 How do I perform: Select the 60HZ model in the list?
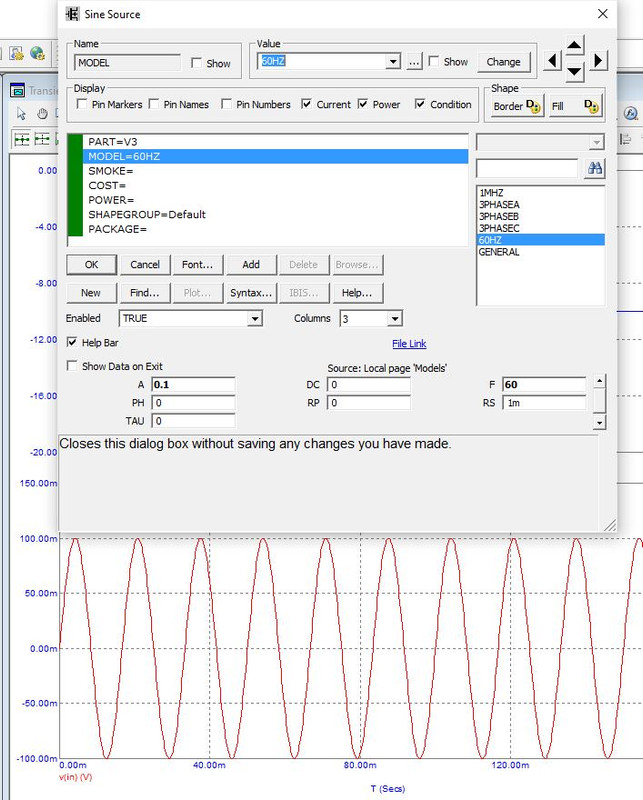540,240
